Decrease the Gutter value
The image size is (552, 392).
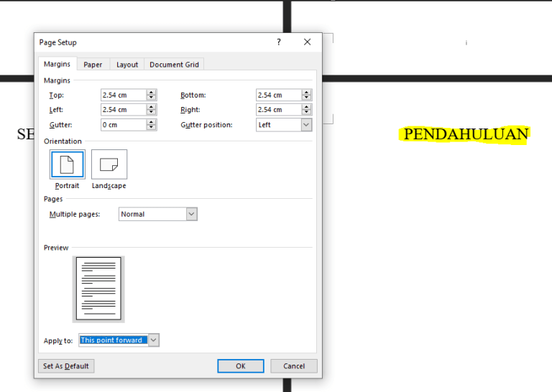[152, 127]
